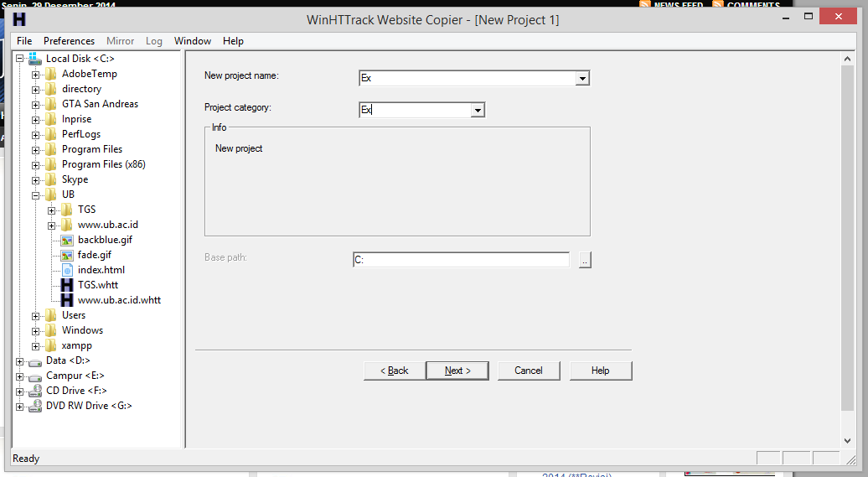868x477 pixels.
Task: Click the Inprise folder icon
Action: pos(51,119)
